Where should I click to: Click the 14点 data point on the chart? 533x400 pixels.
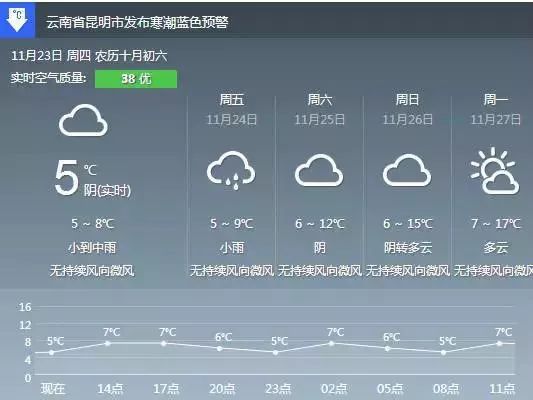[108, 343]
